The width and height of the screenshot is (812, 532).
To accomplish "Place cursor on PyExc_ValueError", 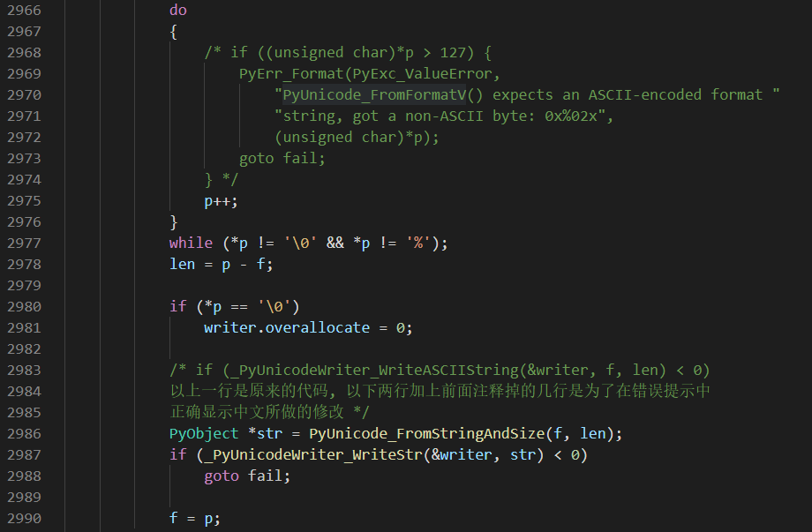I will [422, 74].
